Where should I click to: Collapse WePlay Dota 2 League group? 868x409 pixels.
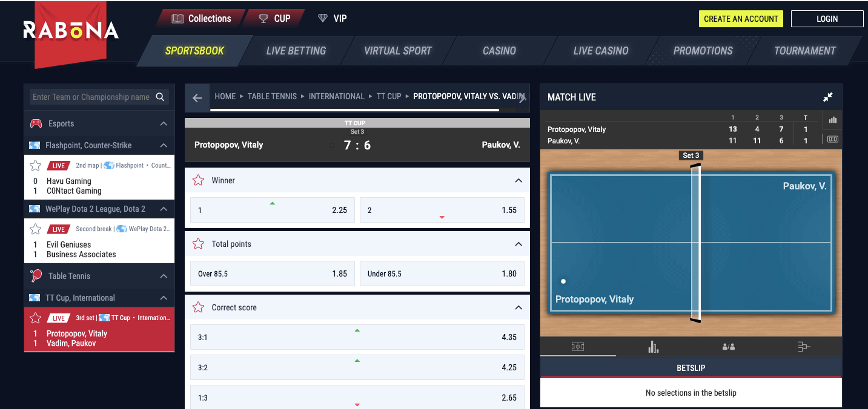click(164, 209)
